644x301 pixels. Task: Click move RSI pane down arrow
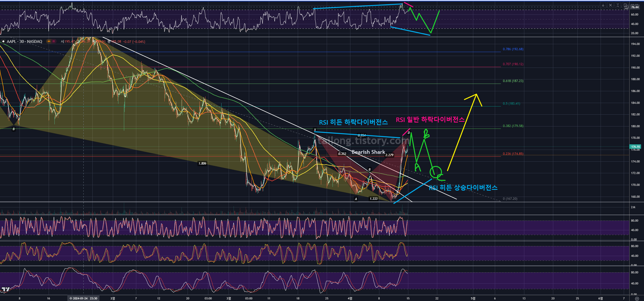603,5
